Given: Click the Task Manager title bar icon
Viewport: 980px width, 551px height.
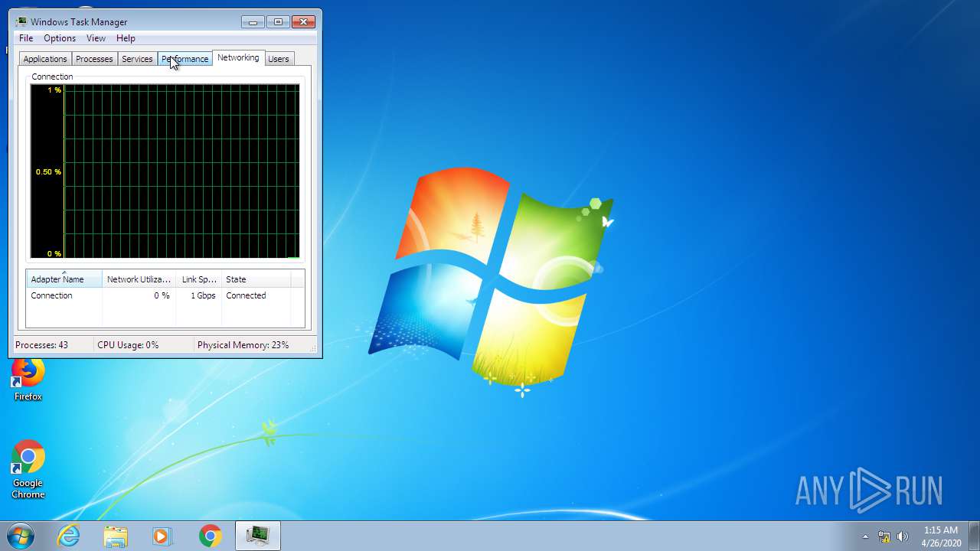Looking at the screenshot, I should click(x=21, y=21).
